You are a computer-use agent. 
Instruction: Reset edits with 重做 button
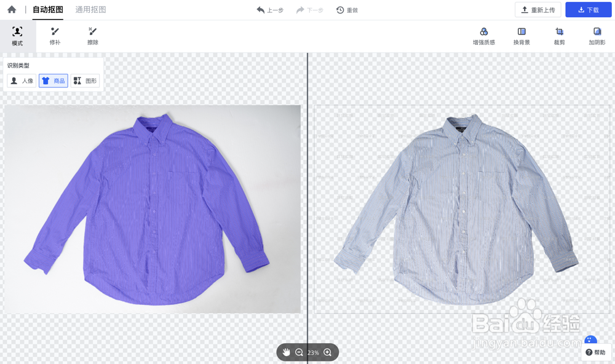(x=347, y=10)
